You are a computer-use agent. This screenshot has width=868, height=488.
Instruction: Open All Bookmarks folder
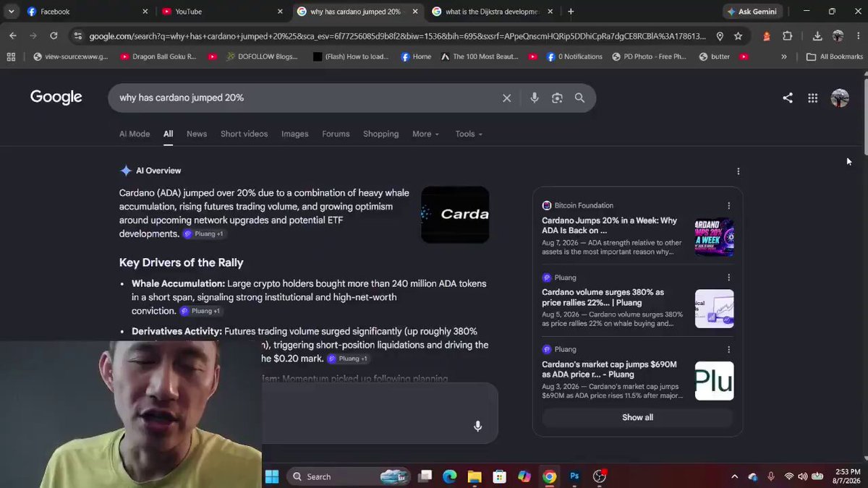tap(835, 56)
